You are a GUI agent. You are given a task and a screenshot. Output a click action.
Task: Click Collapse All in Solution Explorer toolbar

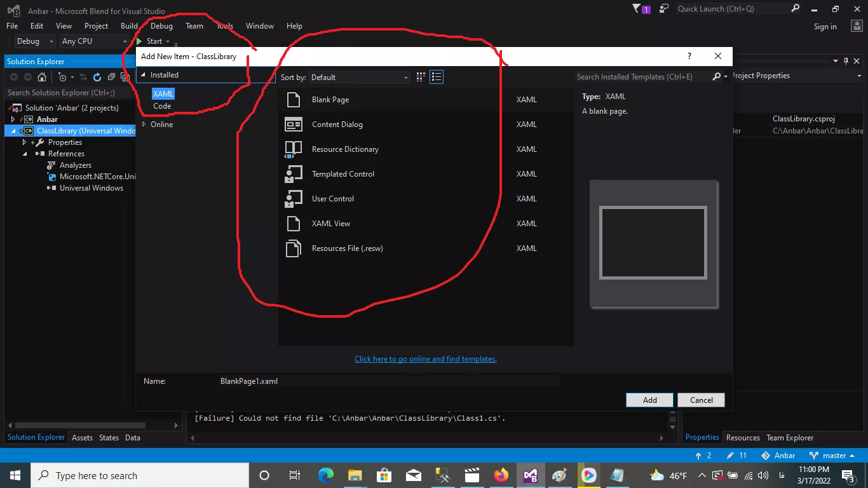(x=111, y=77)
